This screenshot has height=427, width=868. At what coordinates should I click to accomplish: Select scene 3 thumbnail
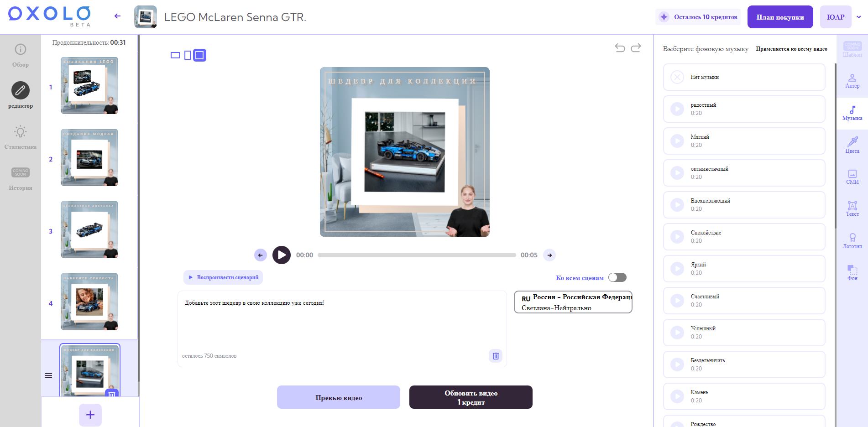89,229
